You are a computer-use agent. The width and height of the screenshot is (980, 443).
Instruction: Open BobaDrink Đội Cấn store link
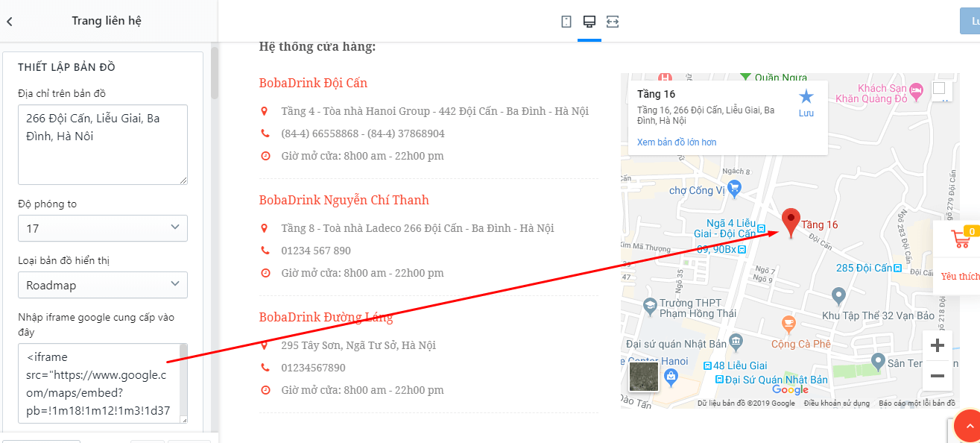[313, 83]
